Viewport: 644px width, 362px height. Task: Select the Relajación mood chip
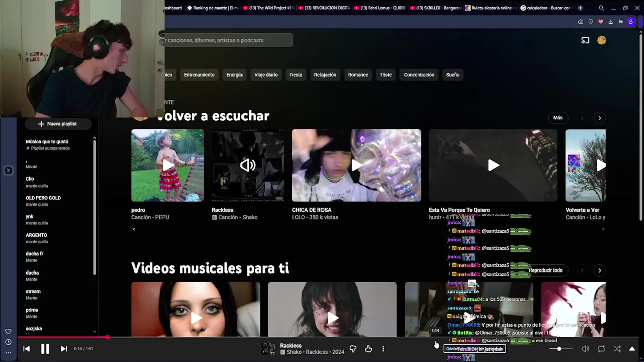click(325, 75)
